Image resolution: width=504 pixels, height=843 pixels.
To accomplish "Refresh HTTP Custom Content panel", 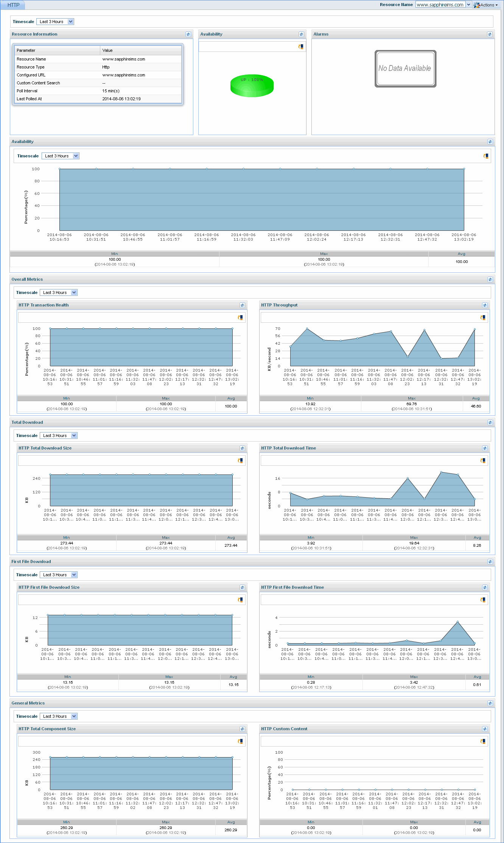I will [x=485, y=729].
